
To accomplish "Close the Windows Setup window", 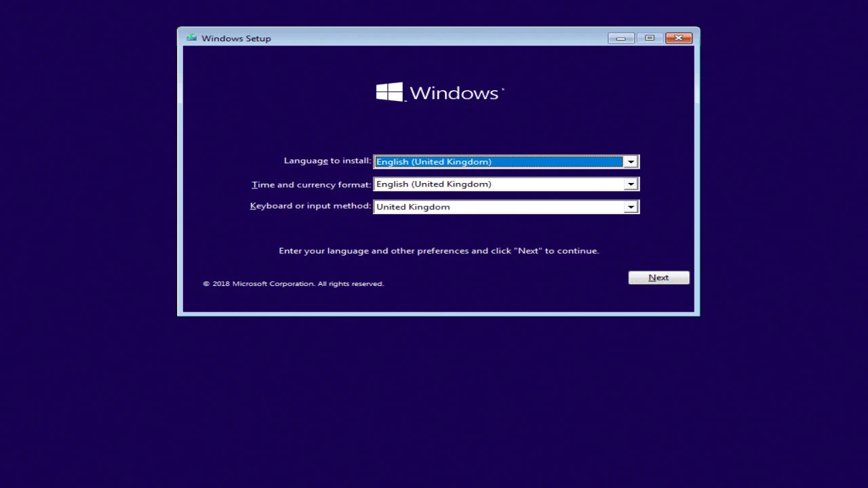I will 678,38.
